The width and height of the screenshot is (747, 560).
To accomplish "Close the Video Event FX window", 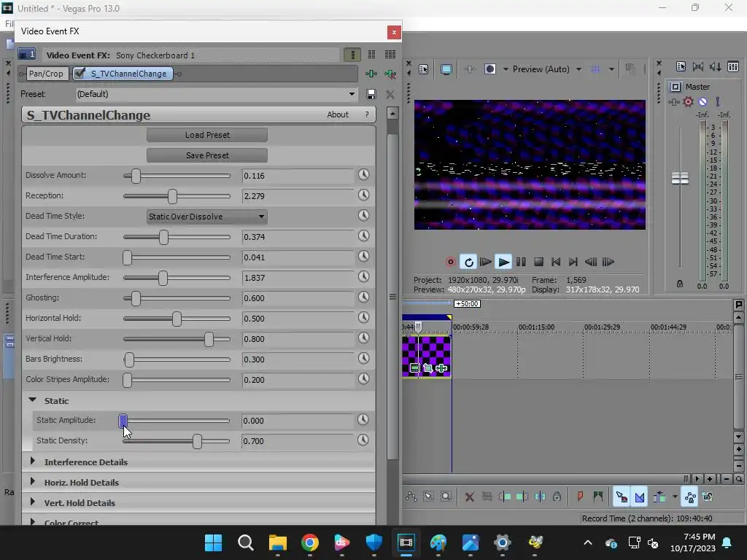I will coord(394,32).
